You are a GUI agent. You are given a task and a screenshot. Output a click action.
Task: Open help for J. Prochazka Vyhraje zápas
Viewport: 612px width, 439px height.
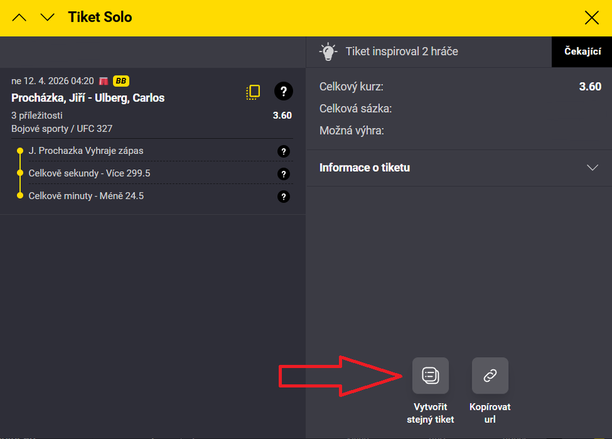pyautogui.click(x=283, y=152)
